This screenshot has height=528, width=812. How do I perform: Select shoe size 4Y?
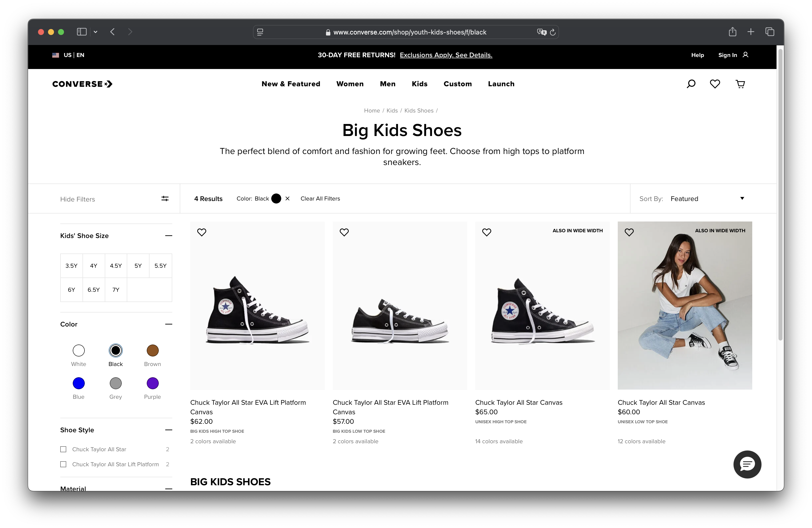[93, 266]
